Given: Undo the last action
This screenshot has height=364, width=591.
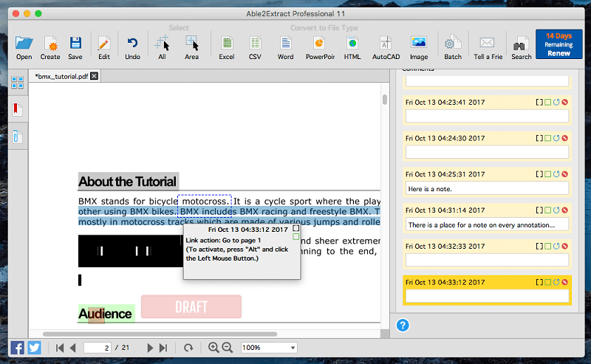Looking at the screenshot, I should pyautogui.click(x=132, y=48).
